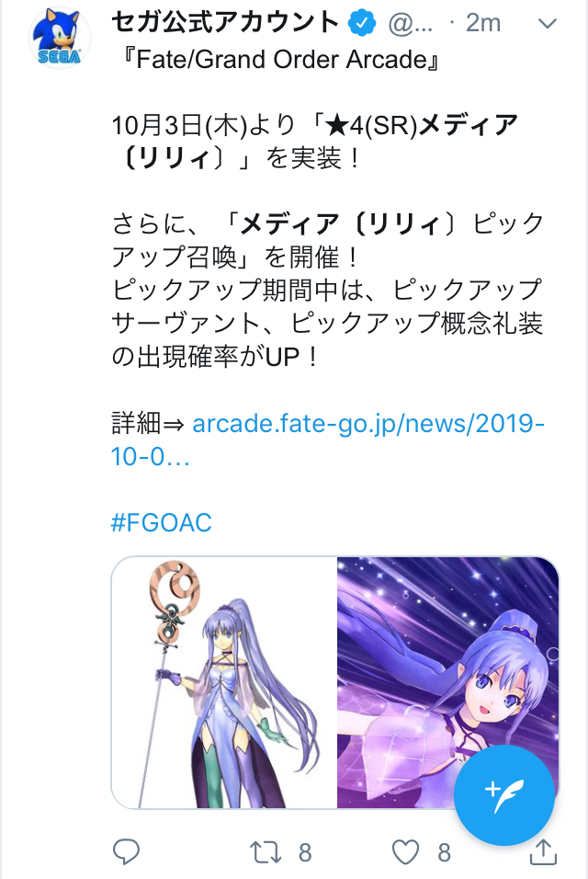Reply using the speech bubble icon
588x879 pixels.
click(127, 852)
